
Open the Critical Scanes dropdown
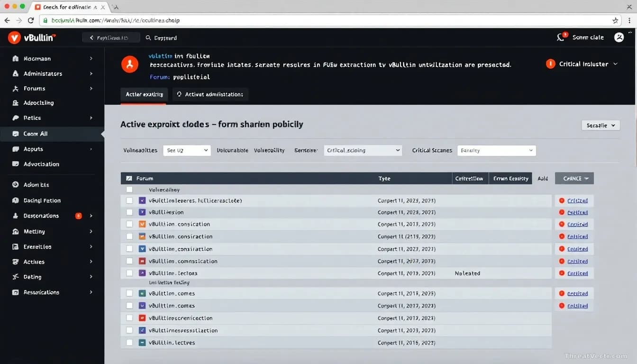click(x=497, y=150)
